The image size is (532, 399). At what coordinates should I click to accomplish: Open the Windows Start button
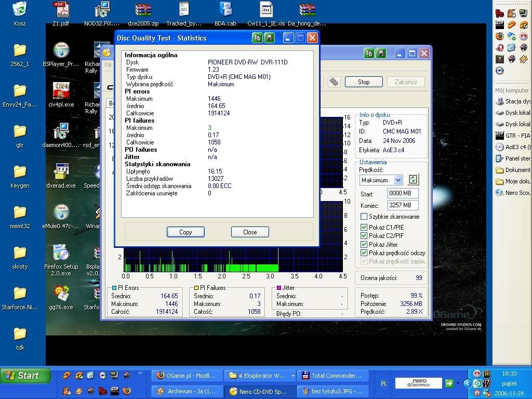pyautogui.click(x=25, y=376)
